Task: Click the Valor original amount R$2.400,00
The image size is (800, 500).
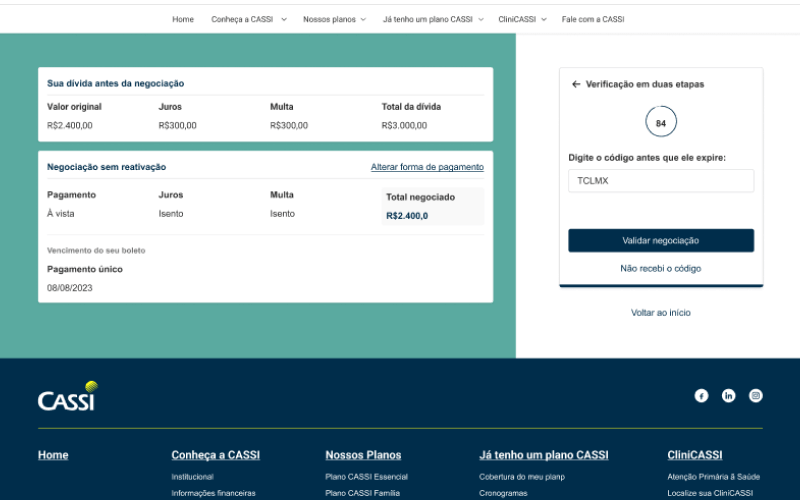Action: point(69,126)
